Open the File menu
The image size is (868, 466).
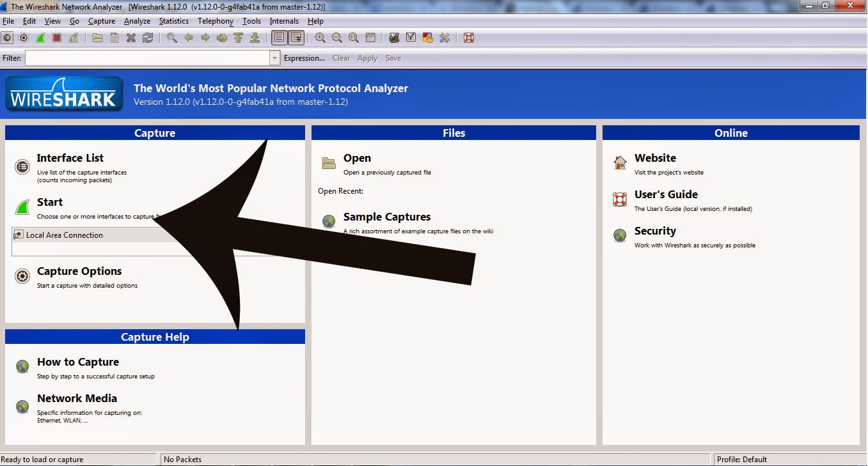pos(8,21)
